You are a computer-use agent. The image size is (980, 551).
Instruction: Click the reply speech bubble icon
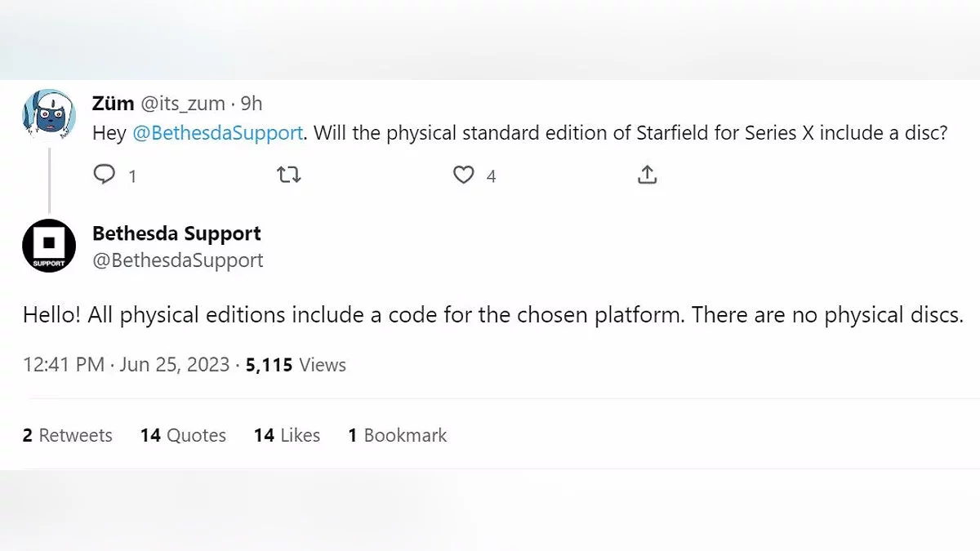(104, 175)
